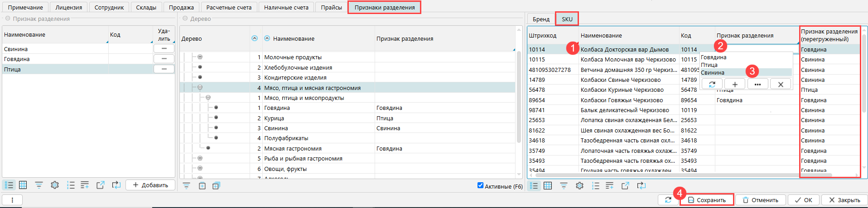Switch left panel to grid view icon
Viewport: 868px width, 208px height.
[x=23, y=185]
